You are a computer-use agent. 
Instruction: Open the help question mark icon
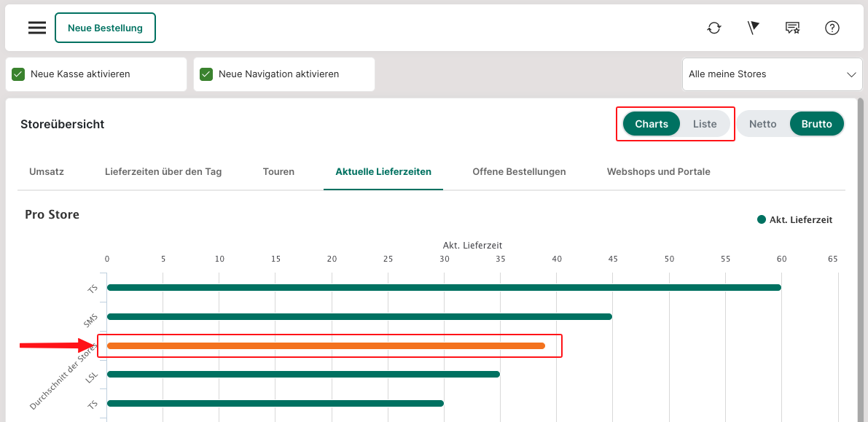(832, 28)
